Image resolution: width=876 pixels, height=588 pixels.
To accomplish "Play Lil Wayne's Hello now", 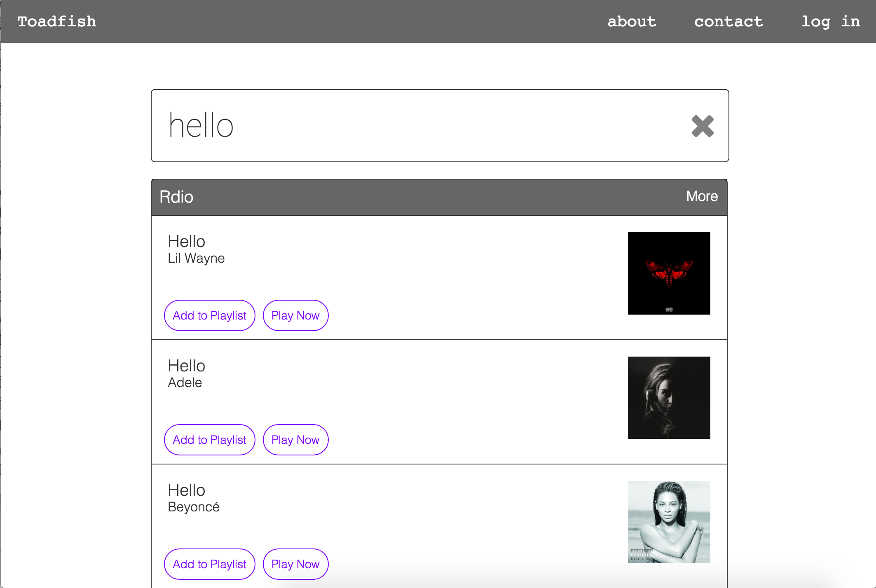I will (295, 315).
